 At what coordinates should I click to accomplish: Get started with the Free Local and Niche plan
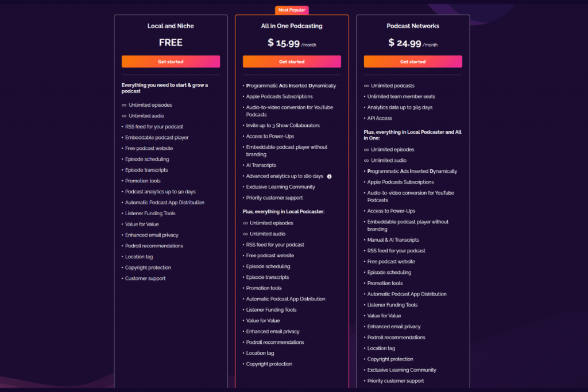point(171,61)
